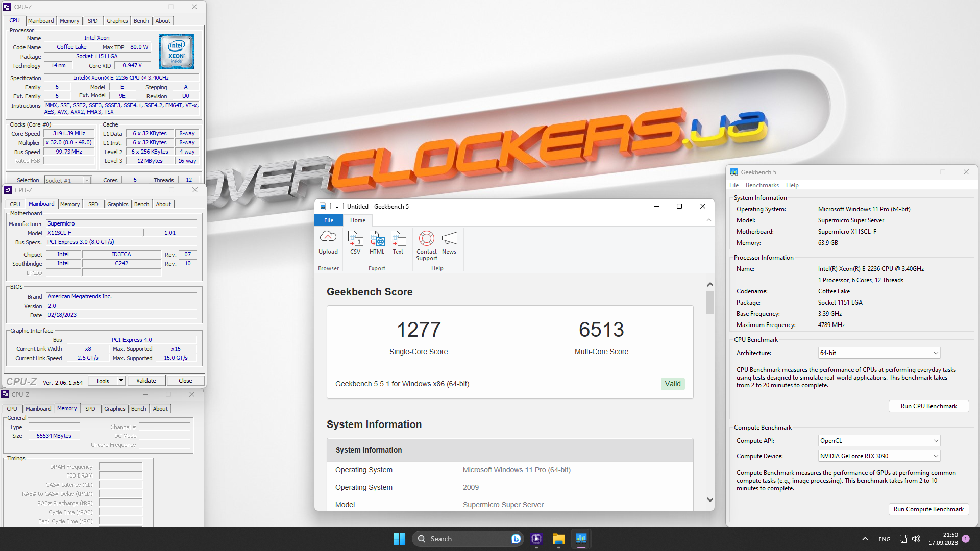Image resolution: width=980 pixels, height=551 pixels.
Task: Click the BIOS Date 02/18/2023 field
Action: (121, 315)
